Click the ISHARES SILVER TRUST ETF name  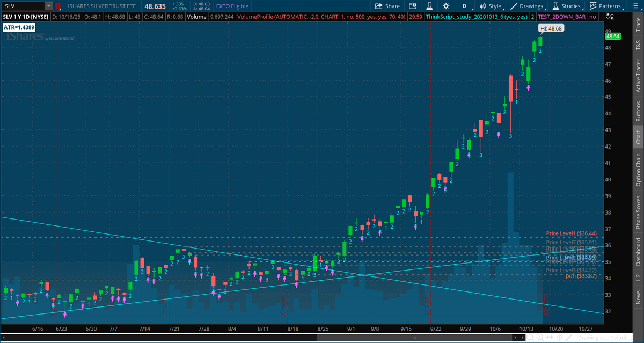pyautogui.click(x=101, y=6)
